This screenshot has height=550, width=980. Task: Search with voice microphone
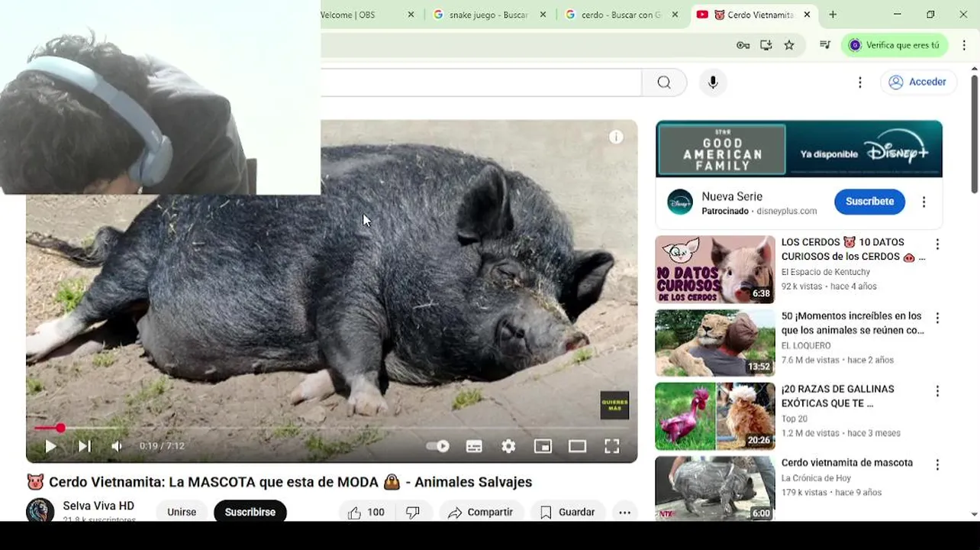click(x=713, y=82)
